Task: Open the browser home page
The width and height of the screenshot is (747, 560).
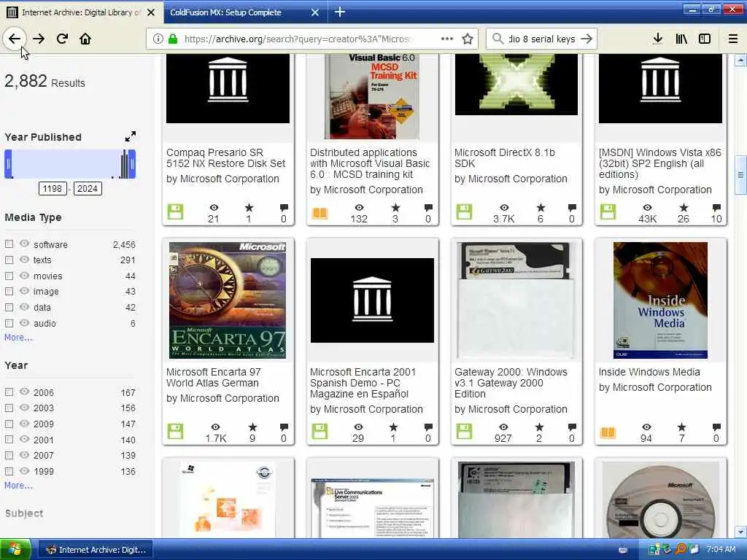Action: 85,39
